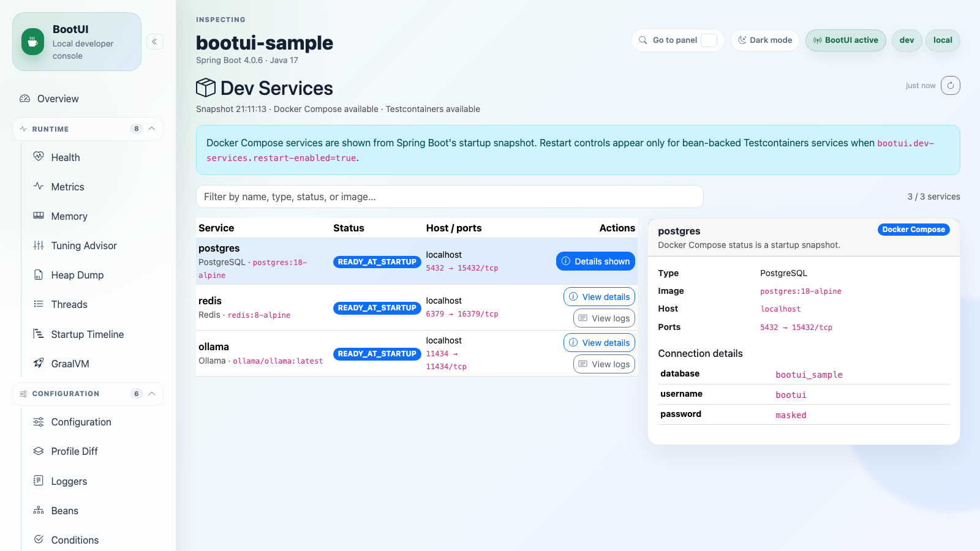This screenshot has height=551, width=980.
Task: Collapse the RUNTIME section chevron
Action: pyautogui.click(x=152, y=129)
